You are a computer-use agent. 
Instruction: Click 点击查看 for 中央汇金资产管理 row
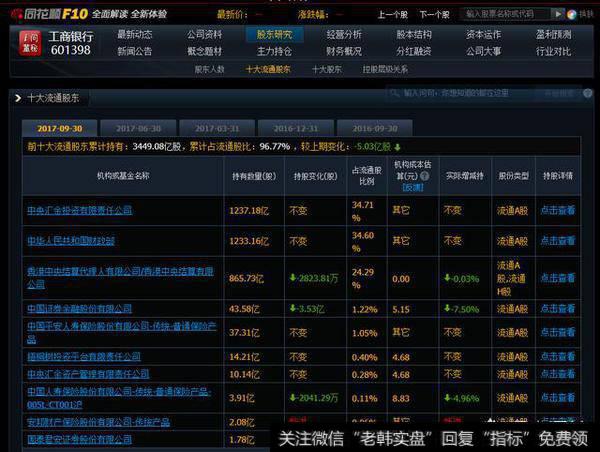click(x=558, y=374)
